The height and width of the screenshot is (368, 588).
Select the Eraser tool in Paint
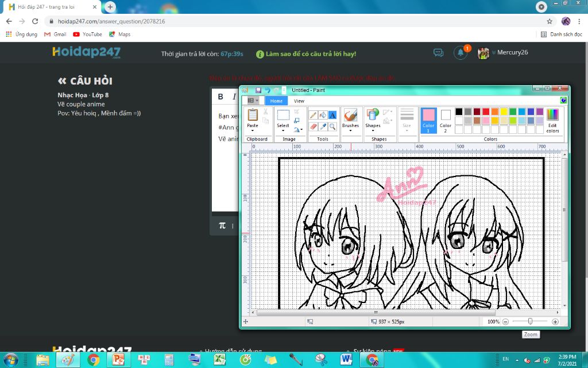pyautogui.click(x=313, y=127)
